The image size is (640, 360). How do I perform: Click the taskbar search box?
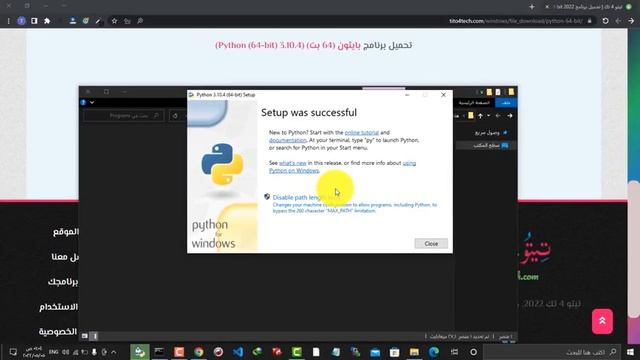(x=552, y=352)
